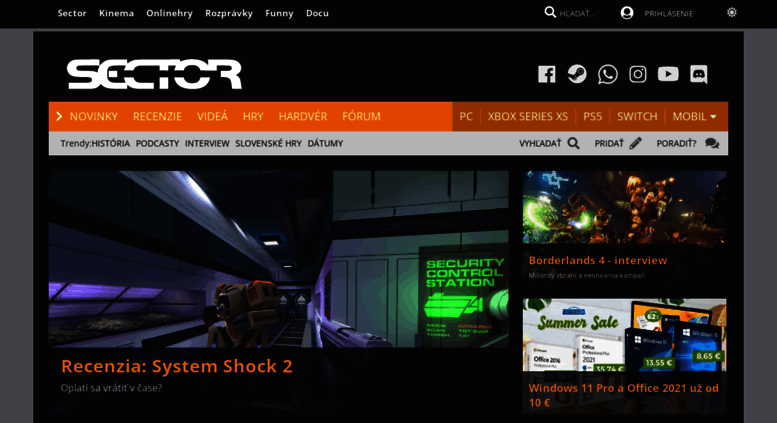This screenshot has height=423, width=777.
Task: Open the Instagram profile icon
Action: tap(638, 74)
